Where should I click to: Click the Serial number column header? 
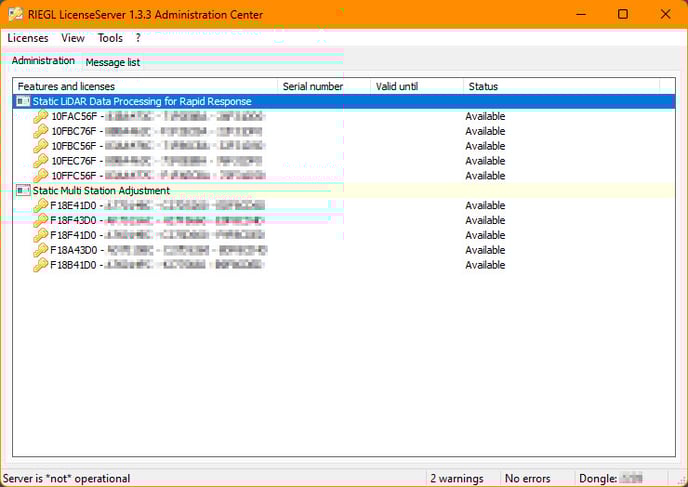[324, 86]
